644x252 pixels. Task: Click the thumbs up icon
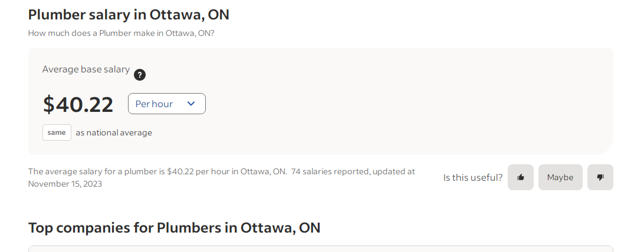(x=521, y=177)
